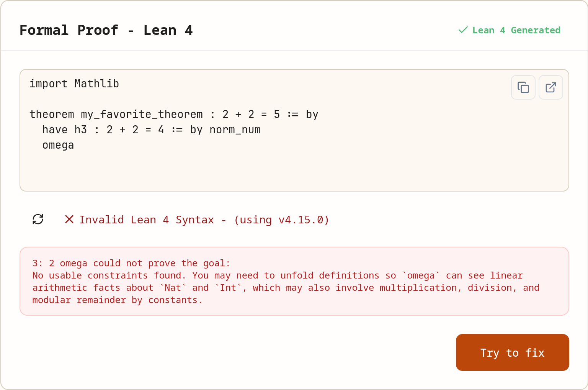The height and width of the screenshot is (390, 588).
Task: Click the my_favorite_theorem name in code
Action: tap(142, 115)
